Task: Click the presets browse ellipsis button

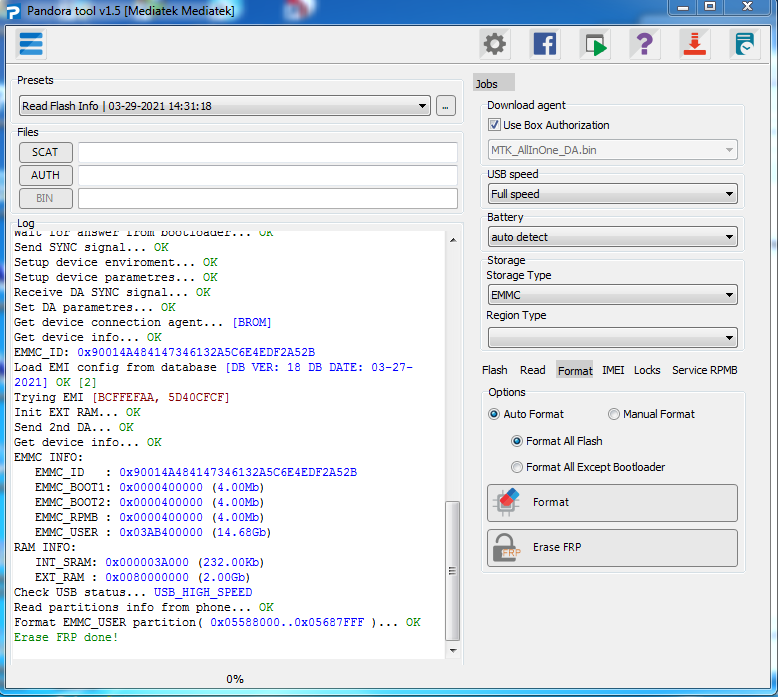Action: point(446,106)
